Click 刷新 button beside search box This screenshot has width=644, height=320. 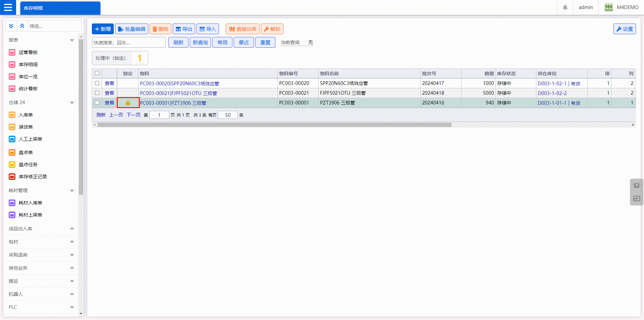pyautogui.click(x=178, y=42)
